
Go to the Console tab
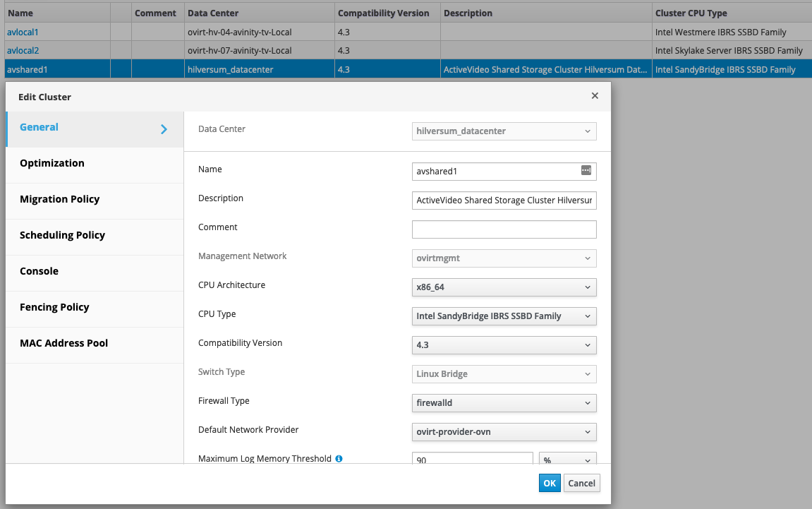40,271
